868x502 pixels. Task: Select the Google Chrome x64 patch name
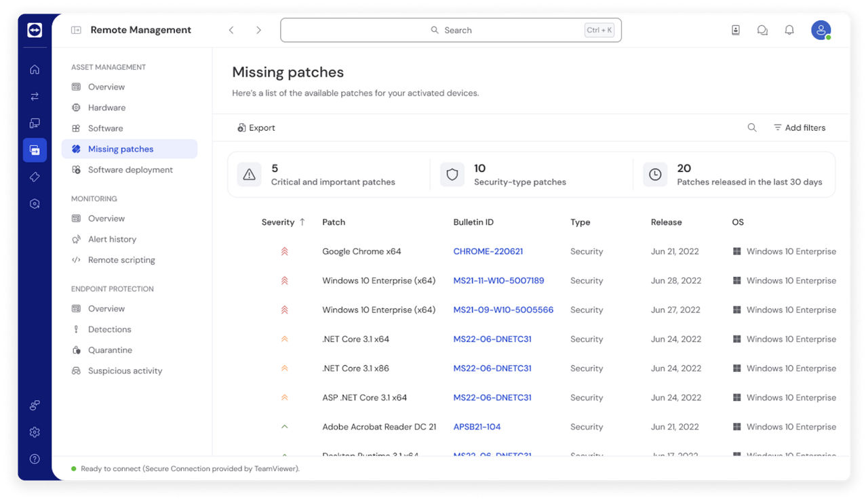point(361,251)
